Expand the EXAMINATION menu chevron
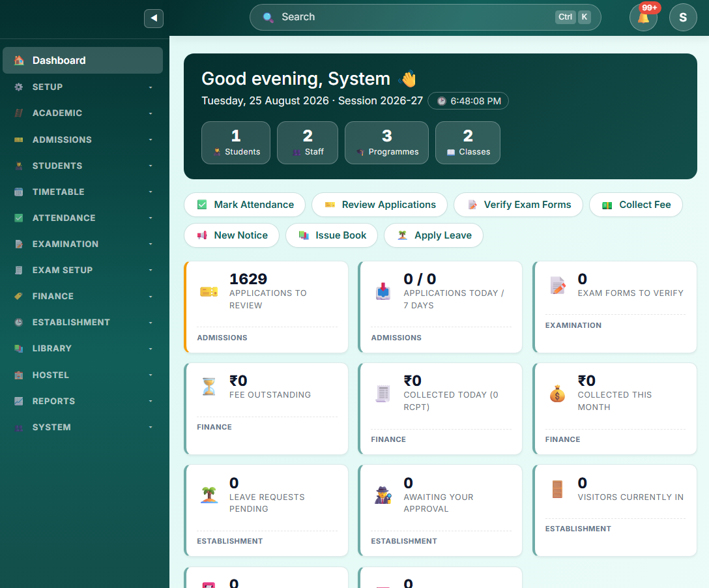This screenshot has width=709, height=588. tap(151, 244)
